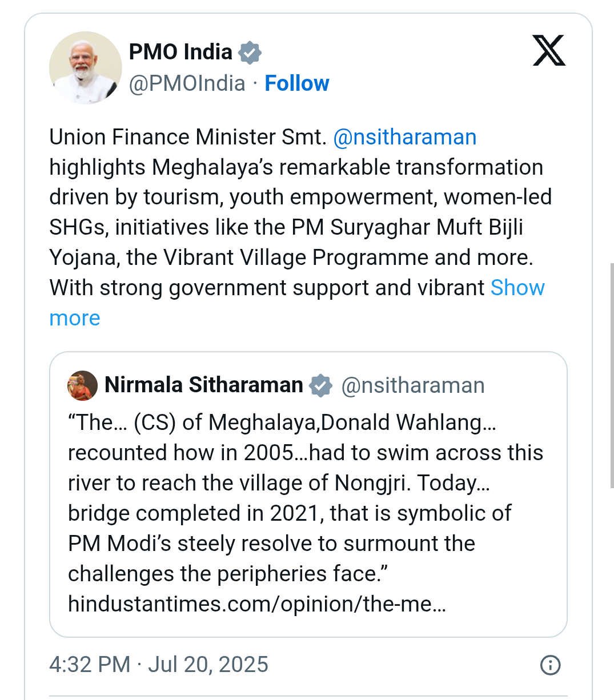Viewport: 614px width, 700px height.
Task: Click the PMO India display name
Action: pyautogui.click(x=180, y=52)
